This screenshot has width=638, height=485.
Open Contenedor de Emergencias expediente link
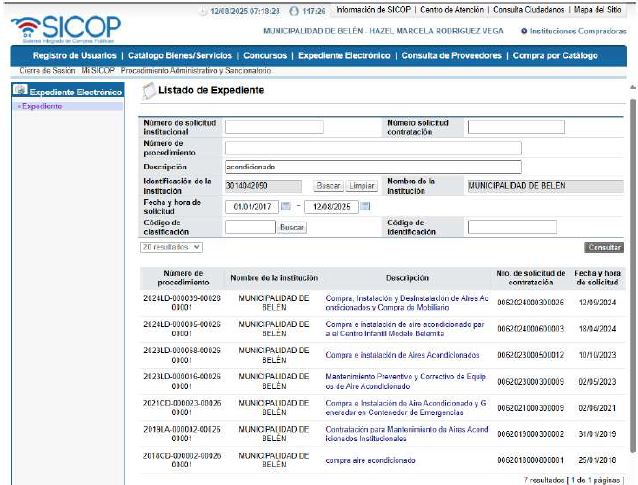pos(405,408)
